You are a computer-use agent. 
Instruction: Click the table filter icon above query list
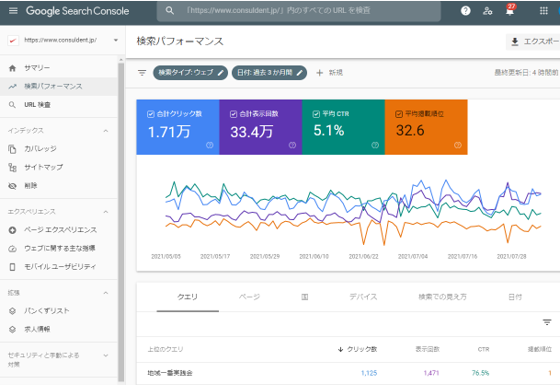click(547, 322)
